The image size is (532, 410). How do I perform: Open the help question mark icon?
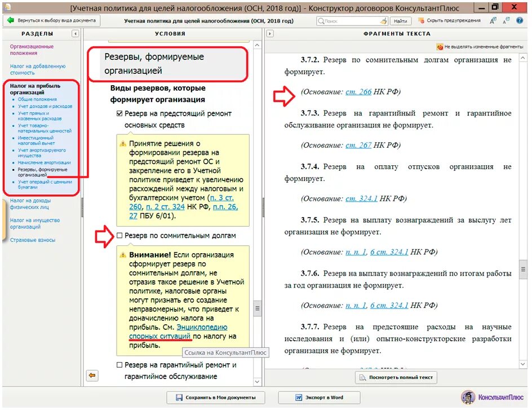tap(520, 20)
